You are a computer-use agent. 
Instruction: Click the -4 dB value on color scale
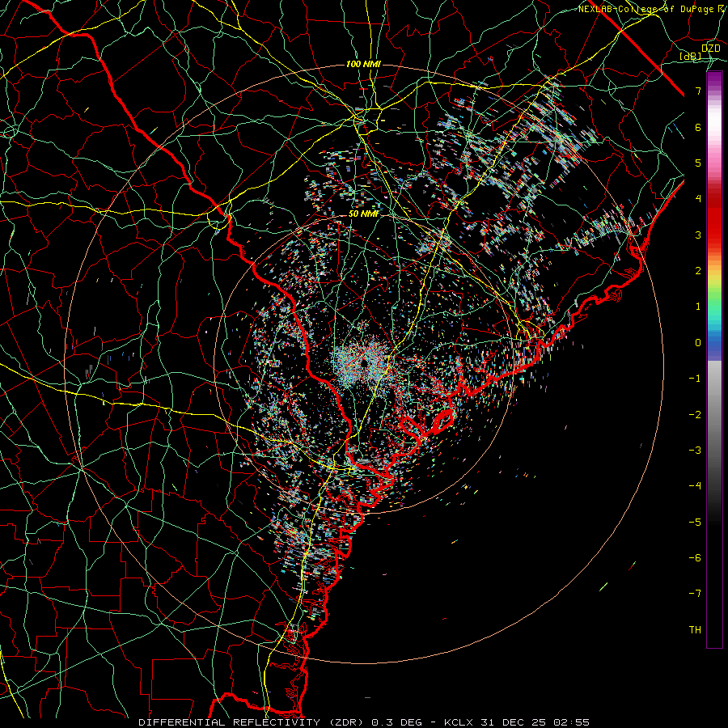click(695, 486)
